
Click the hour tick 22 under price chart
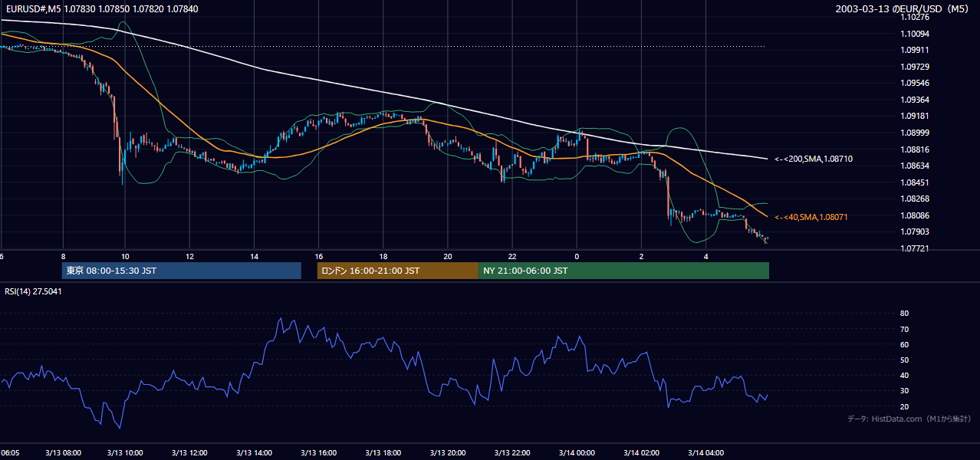tap(512, 257)
